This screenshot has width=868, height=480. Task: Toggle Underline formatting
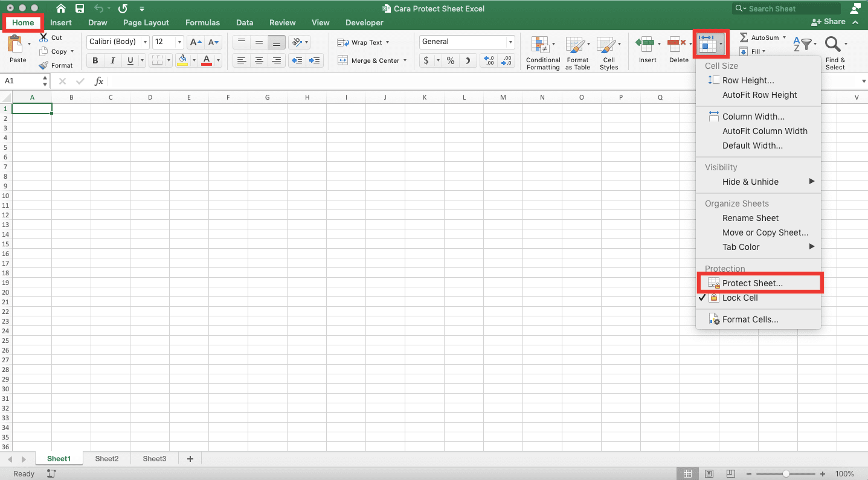pyautogui.click(x=130, y=60)
